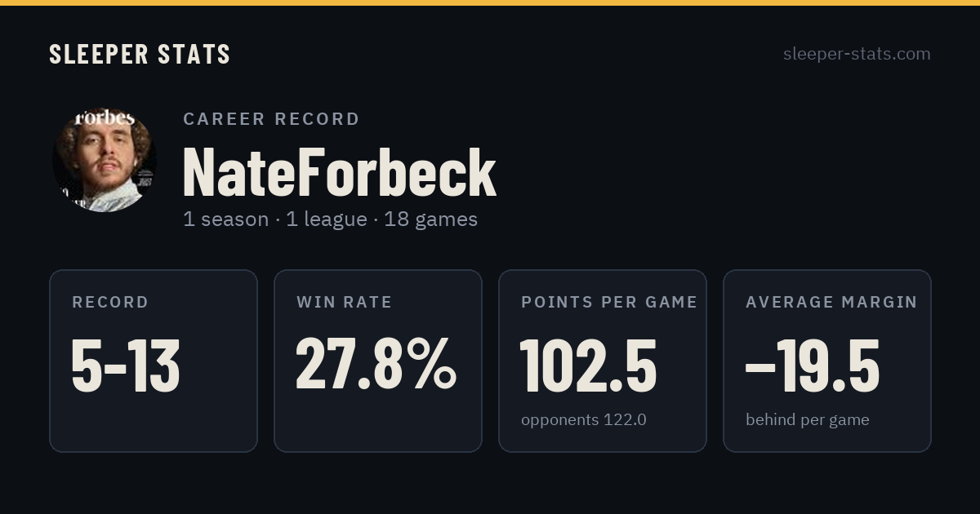Image resolution: width=980 pixels, height=514 pixels.
Task: Click the −19.5 margin value
Action: [813, 366]
